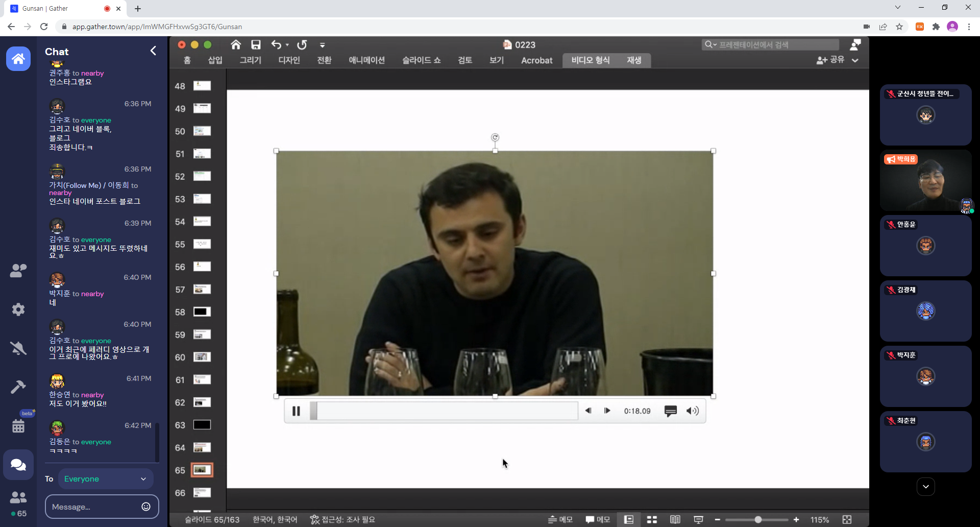Switch to slide sorter view
Screen dimensions: 980x527
[652, 519]
